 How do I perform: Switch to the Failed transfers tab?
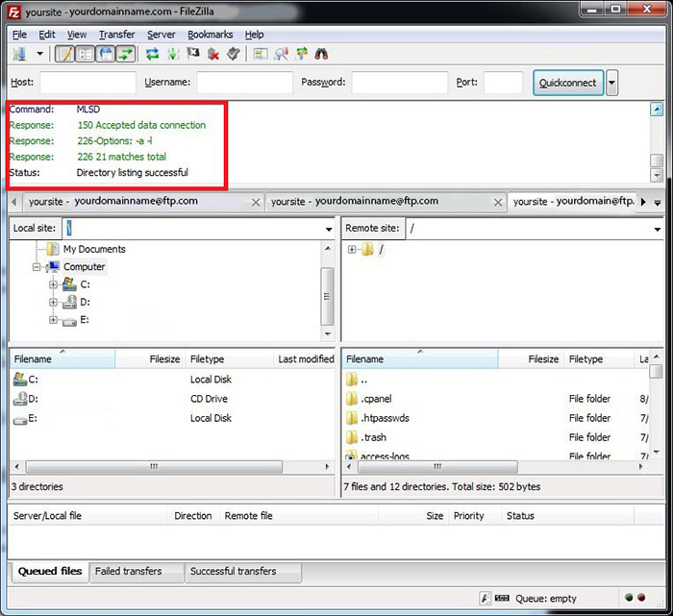(x=137, y=572)
